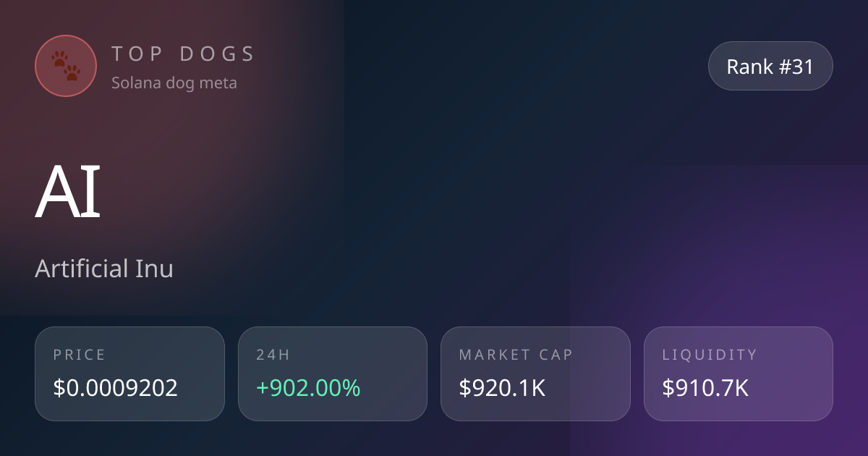Open the Rank #31 badge
868x456 pixels.
770,66
